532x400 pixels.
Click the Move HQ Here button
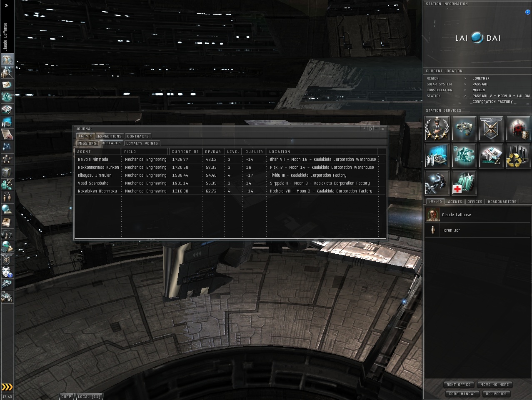coord(494,385)
